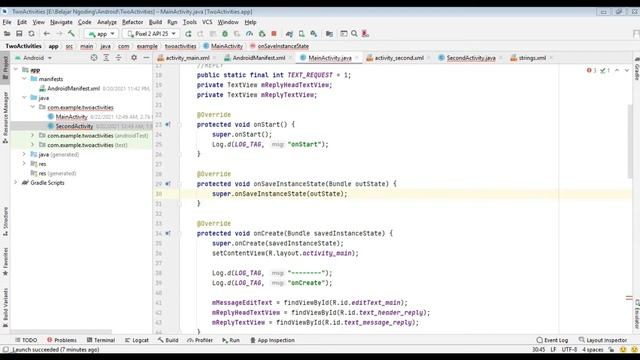Collapse the app module tree node
This screenshot has height=360, width=640.
click(x=16, y=70)
